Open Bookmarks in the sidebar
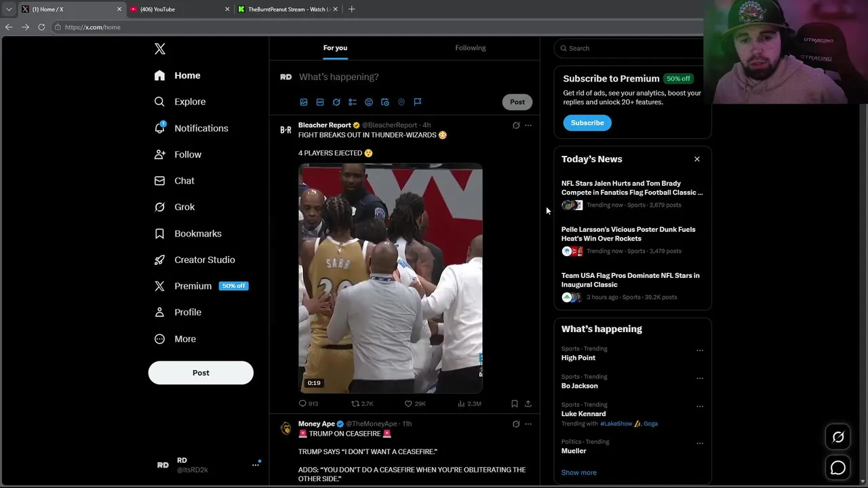 pos(189,234)
